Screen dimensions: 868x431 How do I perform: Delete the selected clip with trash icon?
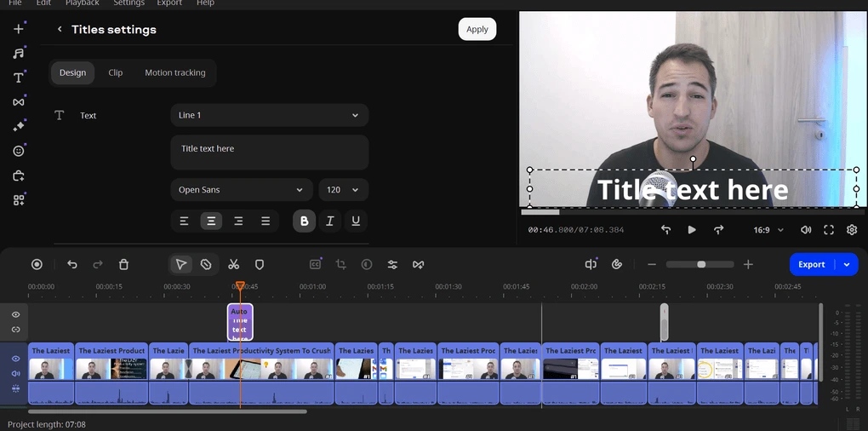pos(123,265)
